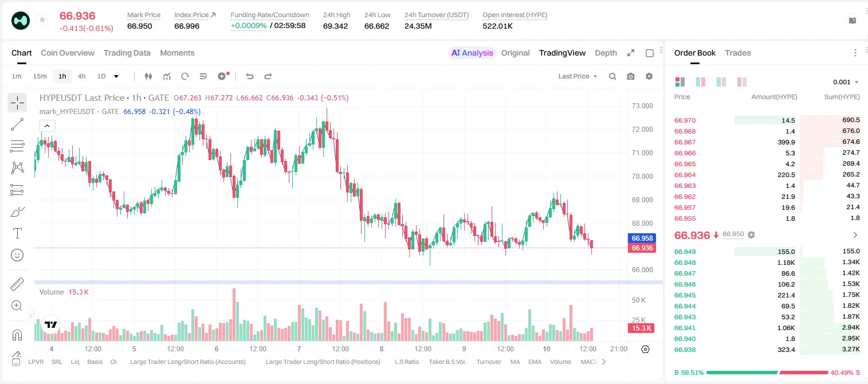The image size is (868, 384).
Task: Open the Coin Overview tab
Action: pos(68,53)
